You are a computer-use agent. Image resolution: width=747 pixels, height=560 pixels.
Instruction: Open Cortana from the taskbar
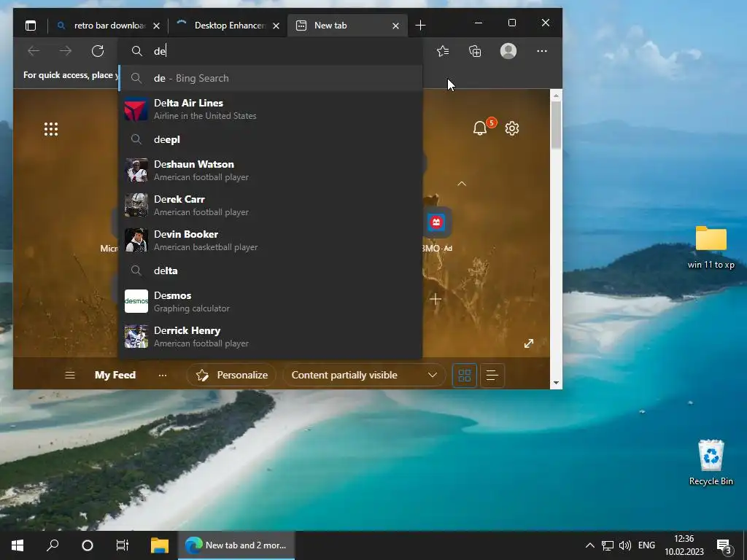tap(88, 545)
